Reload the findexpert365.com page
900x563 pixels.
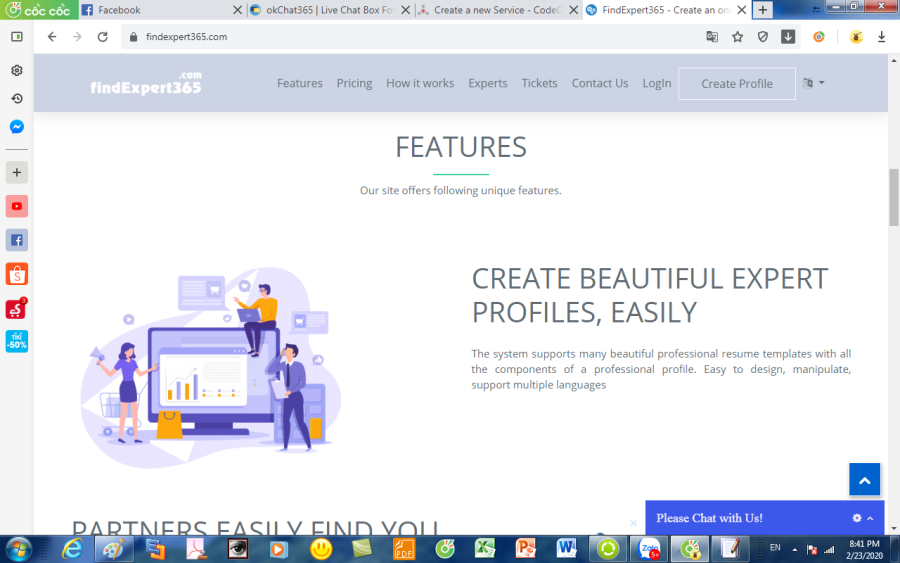[x=103, y=37]
